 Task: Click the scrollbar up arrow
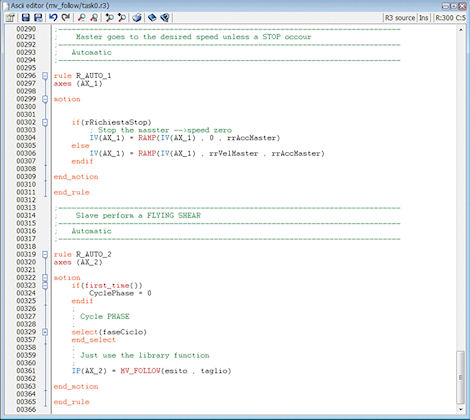coord(461,30)
